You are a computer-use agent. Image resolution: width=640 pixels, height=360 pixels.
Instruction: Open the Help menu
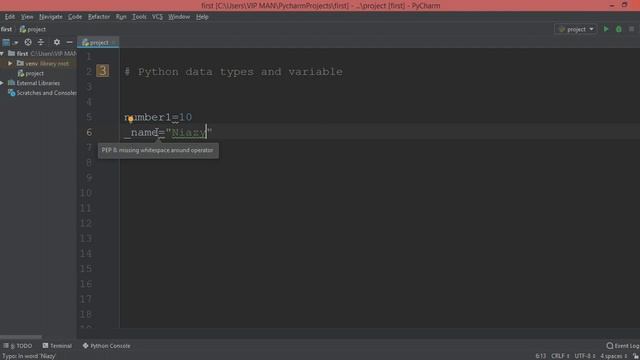point(202,17)
